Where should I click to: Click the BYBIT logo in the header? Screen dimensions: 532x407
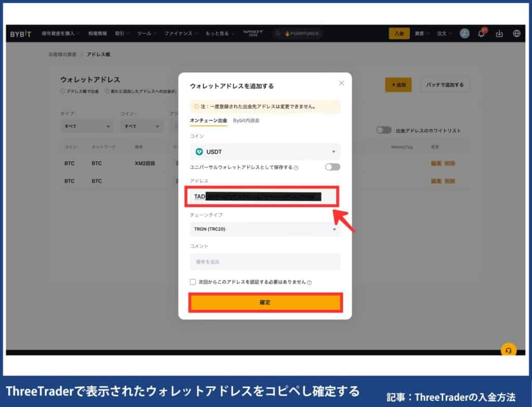tap(21, 34)
